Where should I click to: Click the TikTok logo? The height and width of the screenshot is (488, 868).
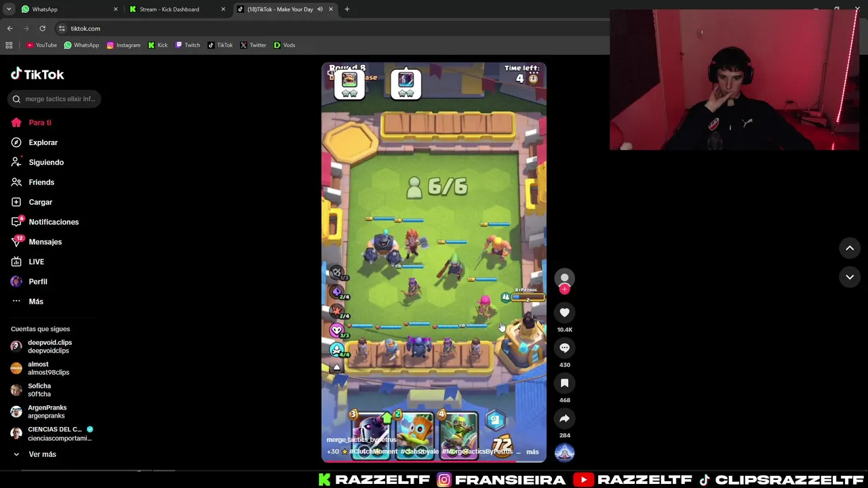37,74
